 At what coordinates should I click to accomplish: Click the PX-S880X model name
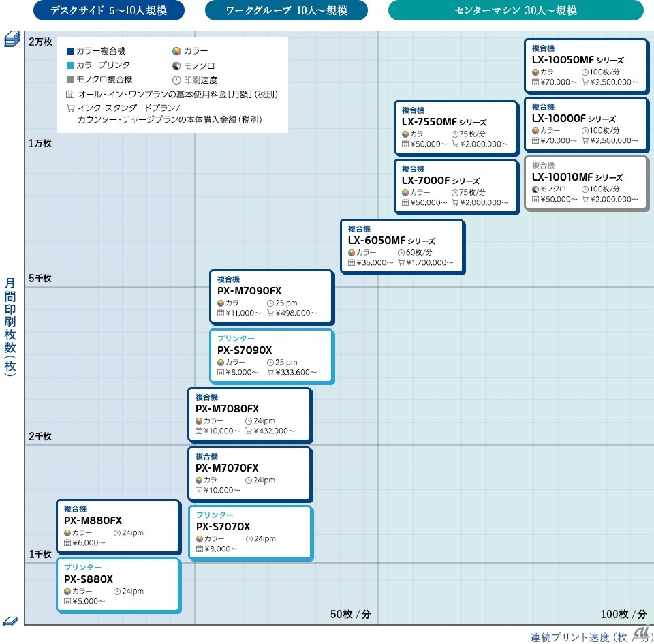click(89, 579)
